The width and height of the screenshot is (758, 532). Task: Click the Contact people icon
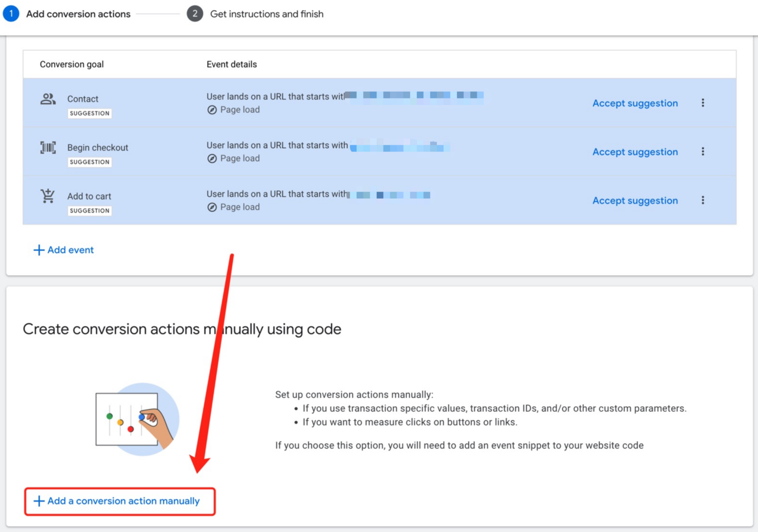pos(48,99)
